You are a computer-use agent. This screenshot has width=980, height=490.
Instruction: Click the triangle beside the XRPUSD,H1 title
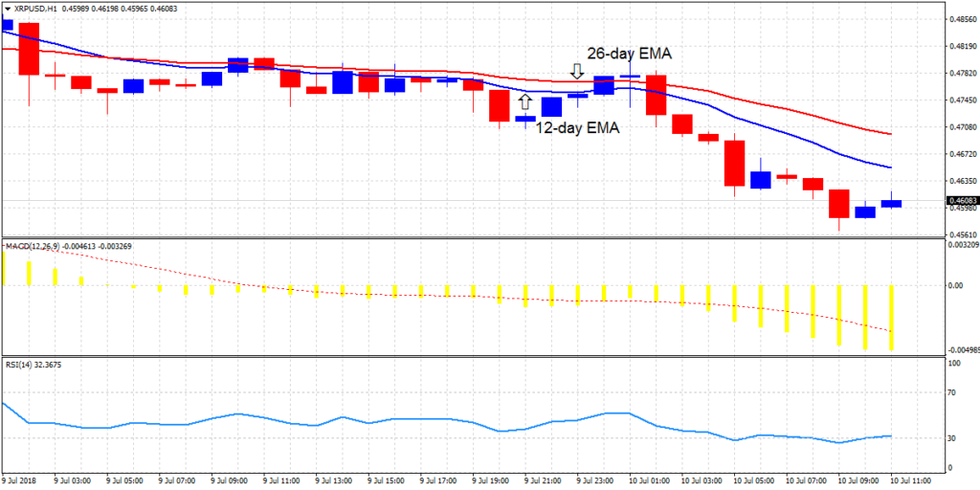(x=8, y=8)
